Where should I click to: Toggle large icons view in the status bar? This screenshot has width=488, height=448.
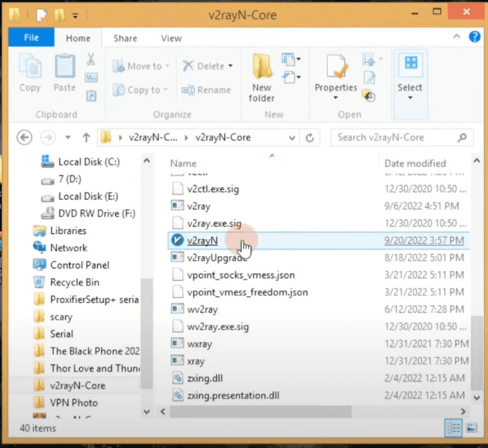click(x=471, y=428)
